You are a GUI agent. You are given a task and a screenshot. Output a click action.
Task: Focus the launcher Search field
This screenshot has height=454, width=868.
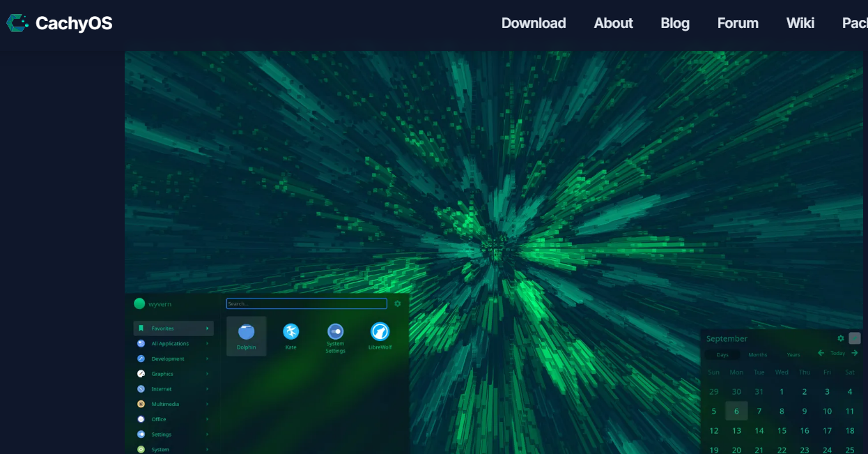[307, 303]
